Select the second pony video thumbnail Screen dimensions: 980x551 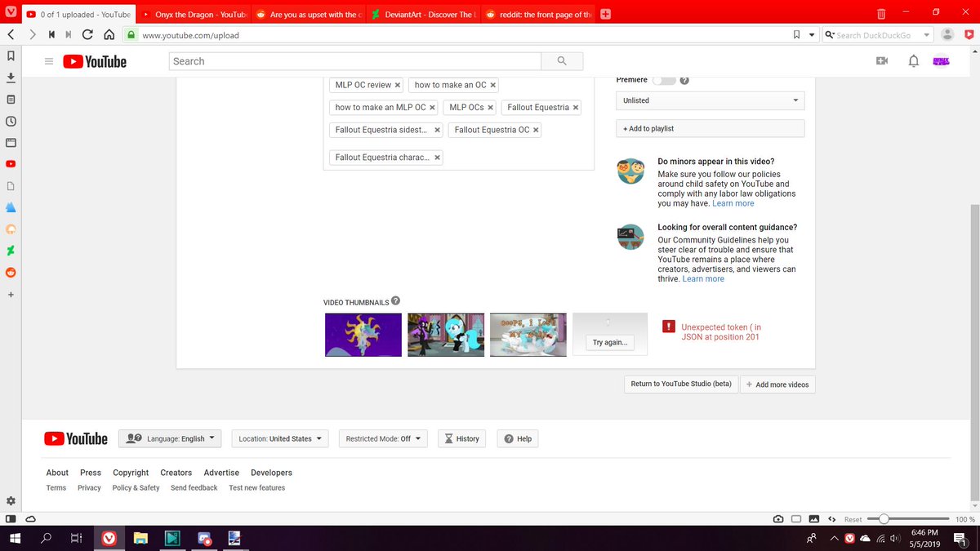pyautogui.click(x=445, y=335)
